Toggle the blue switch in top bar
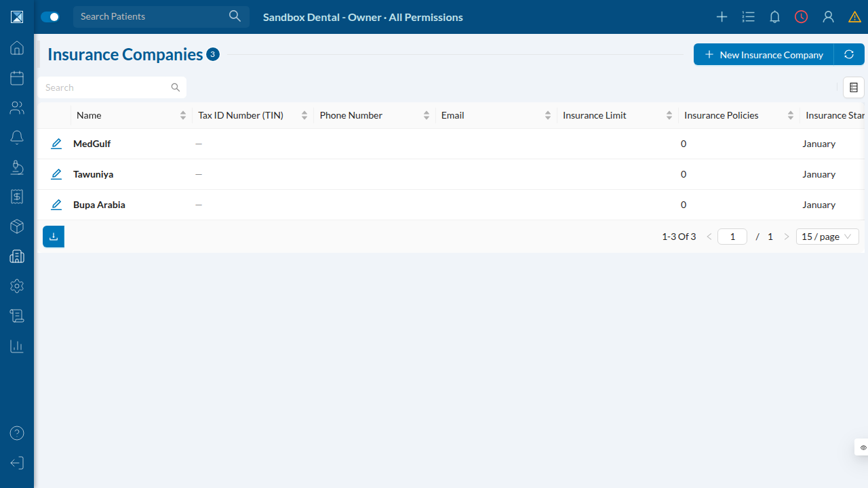Image resolution: width=868 pixels, height=488 pixels. pyautogui.click(x=50, y=17)
